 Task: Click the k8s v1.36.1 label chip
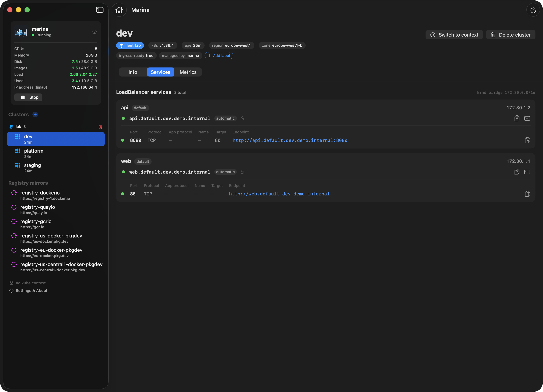click(163, 45)
